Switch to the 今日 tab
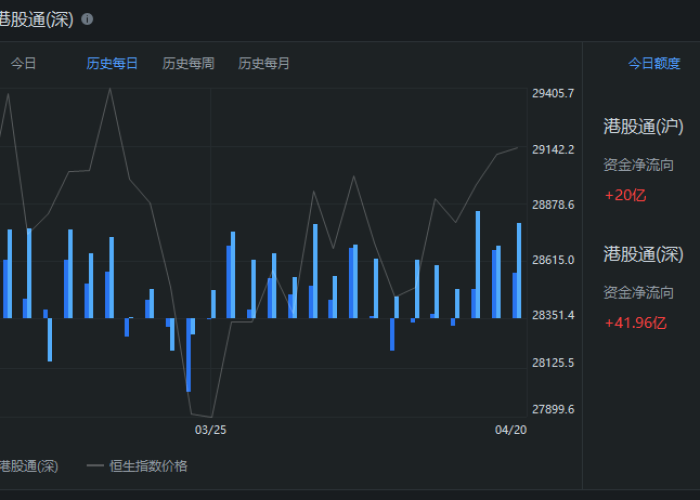700x500 pixels. (x=23, y=63)
